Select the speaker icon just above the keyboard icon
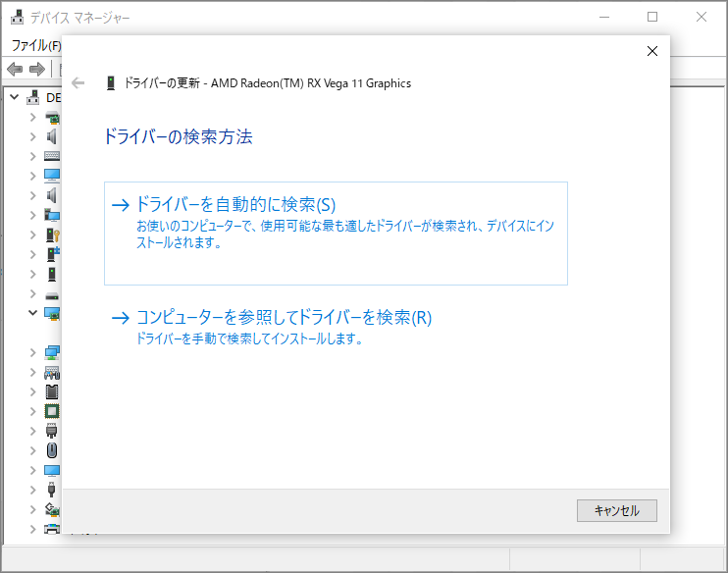This screenshot has height=573, width=728. [x=52, y=136]
